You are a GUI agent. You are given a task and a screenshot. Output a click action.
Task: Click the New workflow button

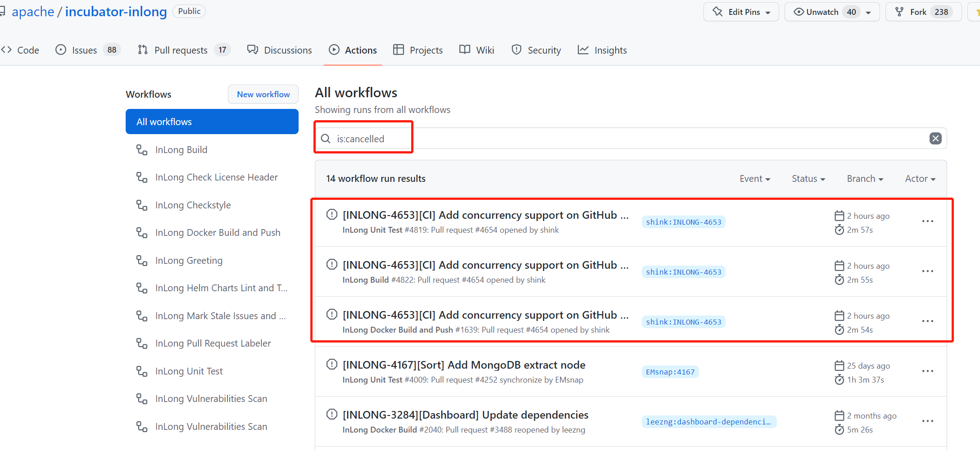tap(263, 94)
